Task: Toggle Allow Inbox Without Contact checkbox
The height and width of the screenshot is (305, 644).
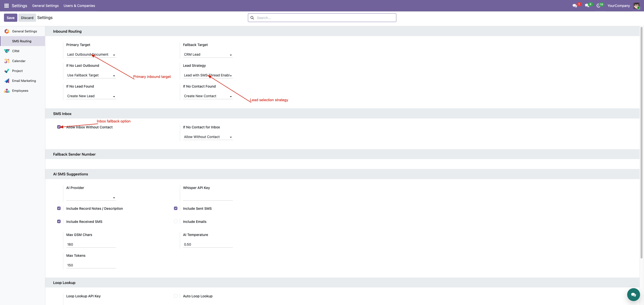Action: click(59, 127)
